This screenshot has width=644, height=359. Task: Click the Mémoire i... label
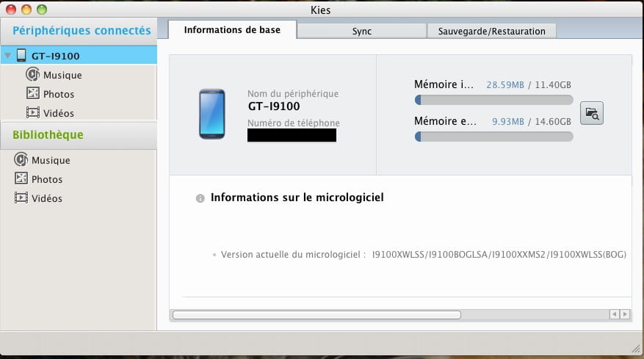(444, 84)
